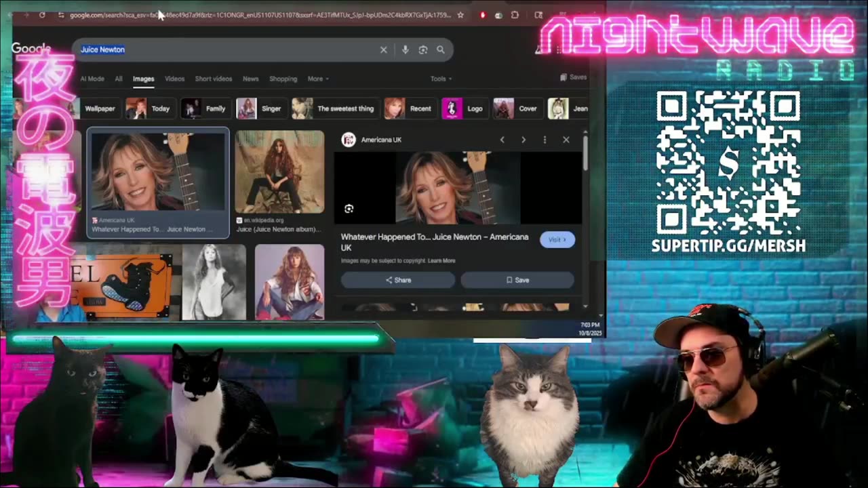This screenshot has width=868, height=488.
Task: Click the Visit button
Action: point(557,239)
